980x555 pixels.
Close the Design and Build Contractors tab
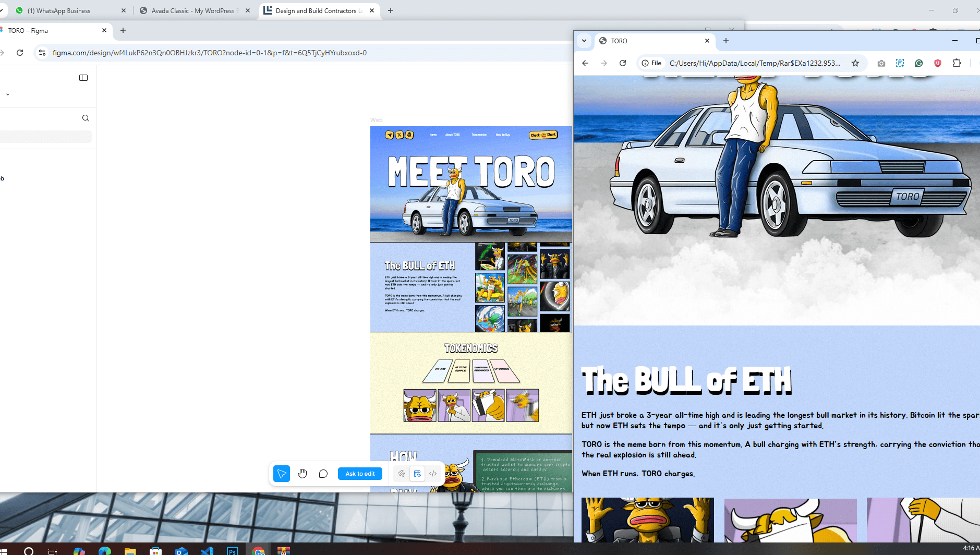(372, 10)
